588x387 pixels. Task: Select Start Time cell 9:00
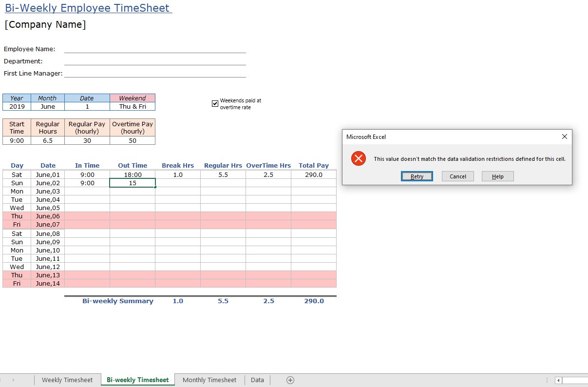pos(17,140)
